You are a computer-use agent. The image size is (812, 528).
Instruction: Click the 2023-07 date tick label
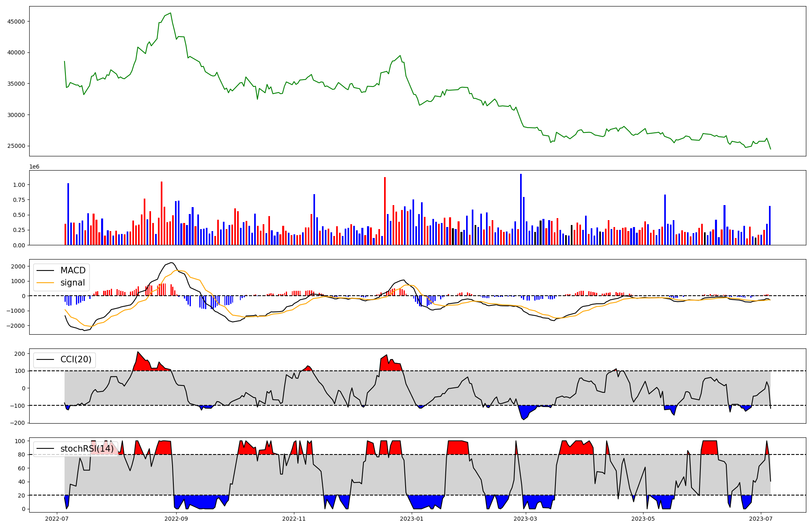tap(760, 519)
